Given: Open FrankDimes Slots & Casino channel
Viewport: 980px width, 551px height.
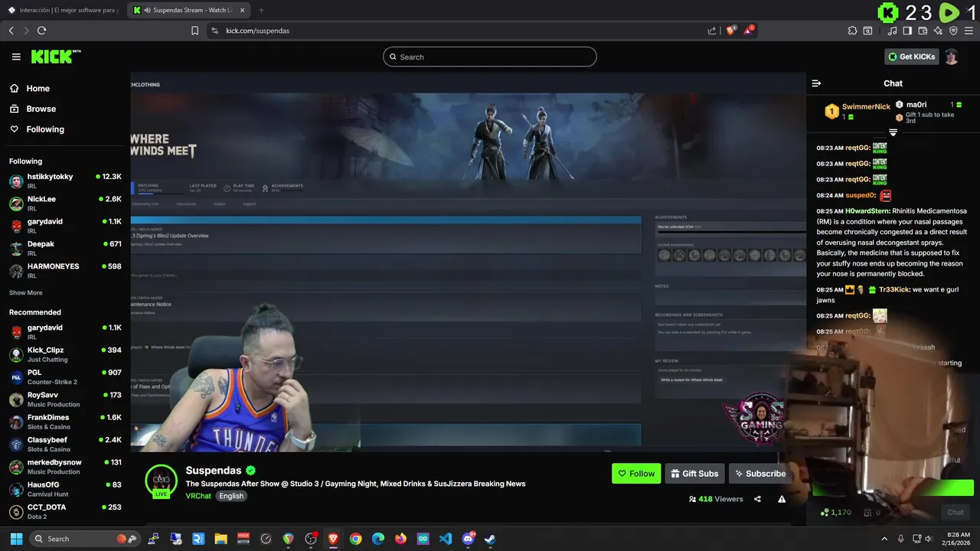Looking at the screenshot, I should [x=65, y=422].
